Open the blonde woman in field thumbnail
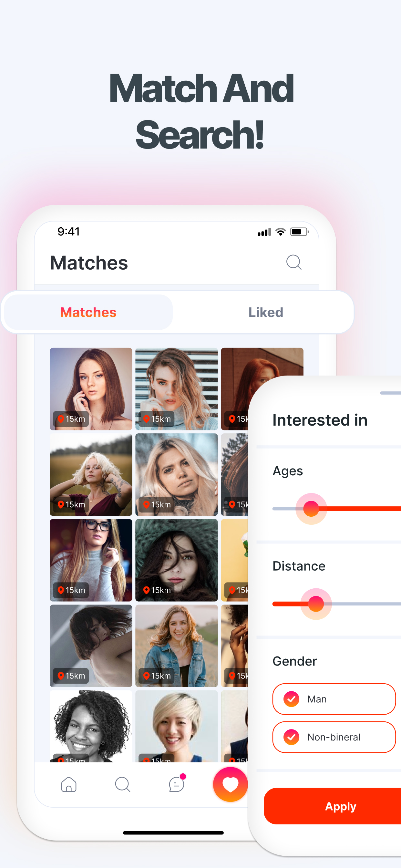 pyautogui.click(x=91, y=475)
